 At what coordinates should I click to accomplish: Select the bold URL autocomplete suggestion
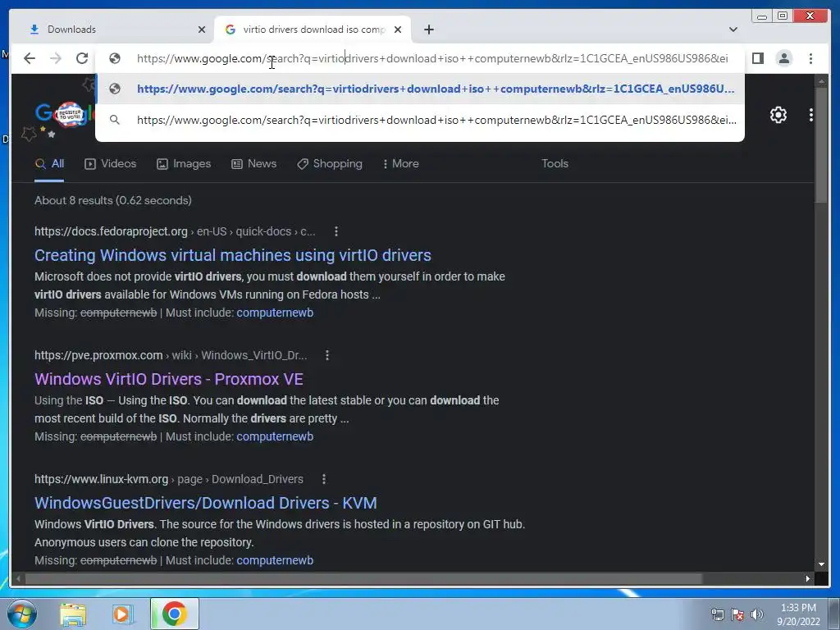[420, 89]
